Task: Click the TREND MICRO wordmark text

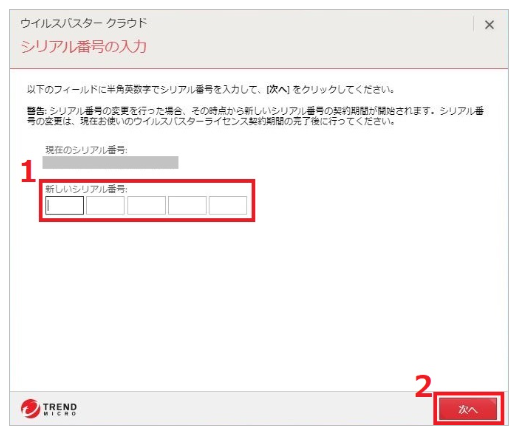Action: click(60, 409)
